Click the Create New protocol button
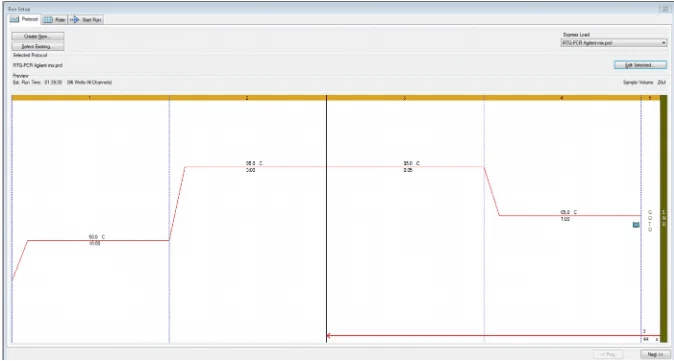The height and width of the screenshot is (361, 674). (38, 37)
